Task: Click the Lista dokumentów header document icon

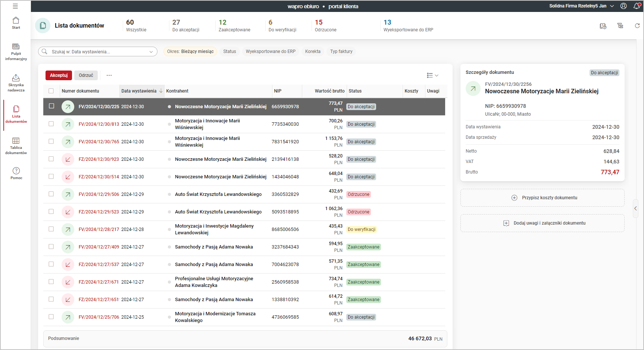Action: [x=43, y=26]
